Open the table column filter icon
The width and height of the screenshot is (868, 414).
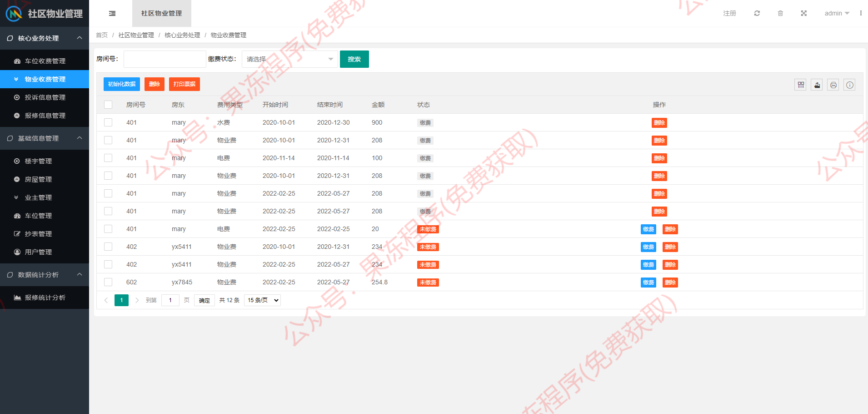pos(801,85)
